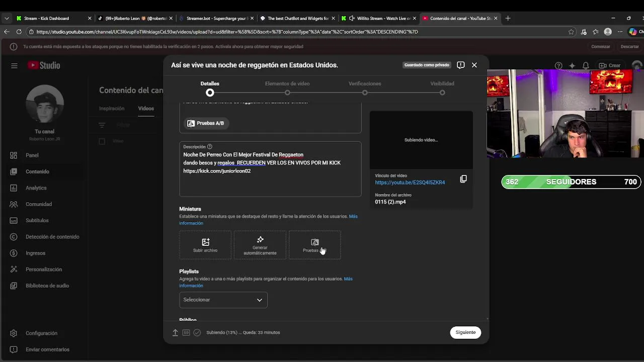644x362 pixels.
Task: Switch to the Inspiración tab
Action: [112, 109]
